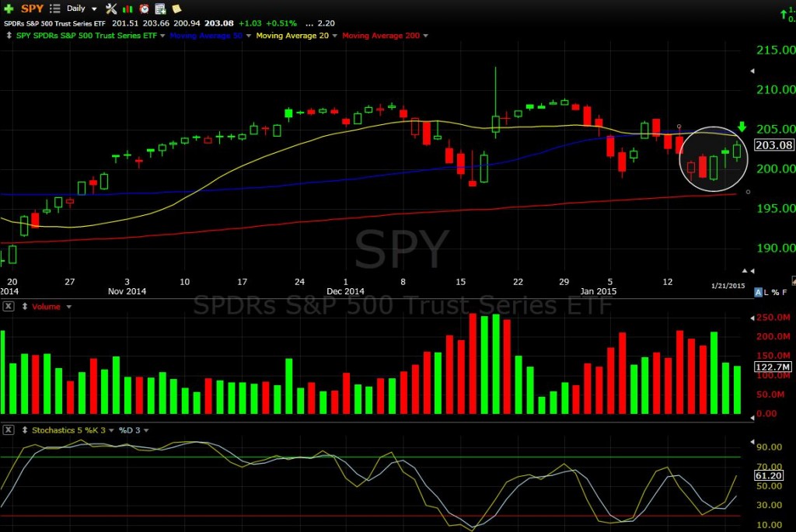
Task: Click the move arrows beside SPY plot legend
Action: [x=9, y=36]
